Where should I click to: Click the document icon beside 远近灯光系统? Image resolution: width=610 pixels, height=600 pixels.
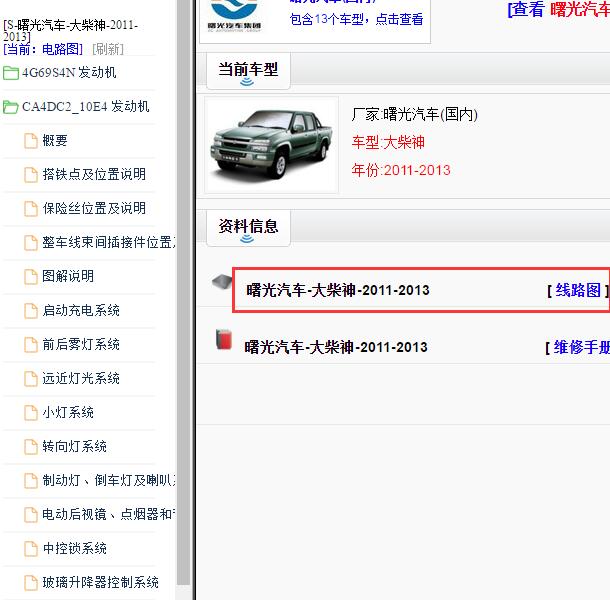pyautogui.click(x=31, y=379)
